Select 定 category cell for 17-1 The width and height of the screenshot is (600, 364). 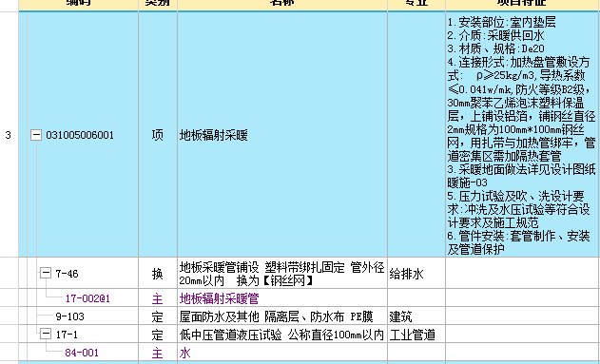(x=158, y=335)
